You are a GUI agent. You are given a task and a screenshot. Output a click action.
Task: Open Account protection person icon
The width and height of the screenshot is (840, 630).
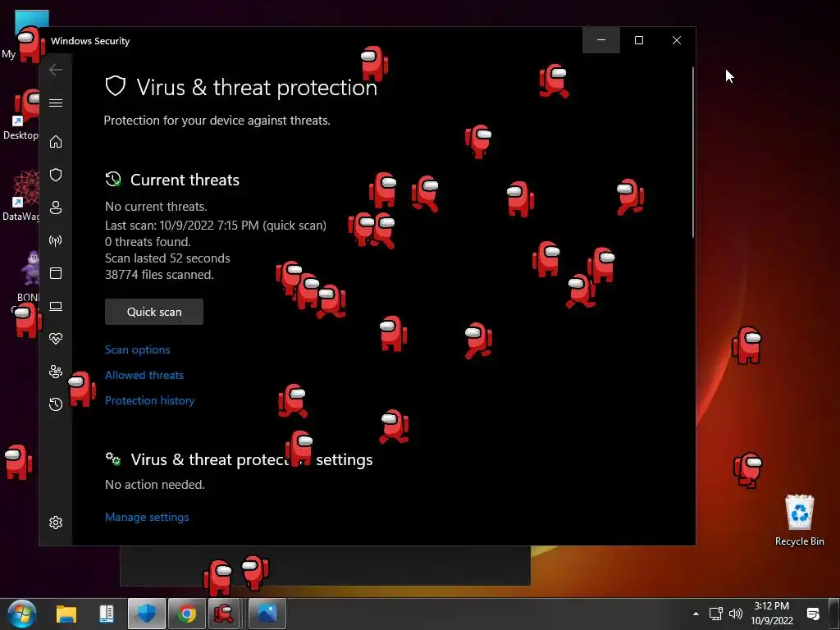pyautogui.click(x=56, y=208)
